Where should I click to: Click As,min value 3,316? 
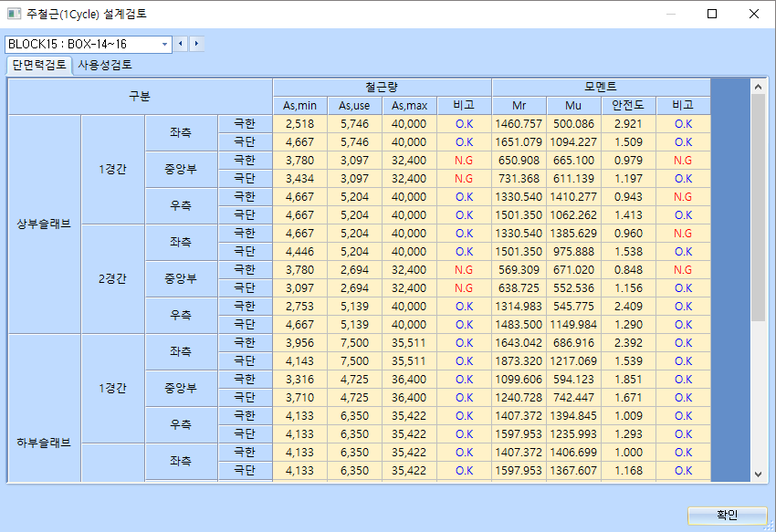[x=300, y=380]
